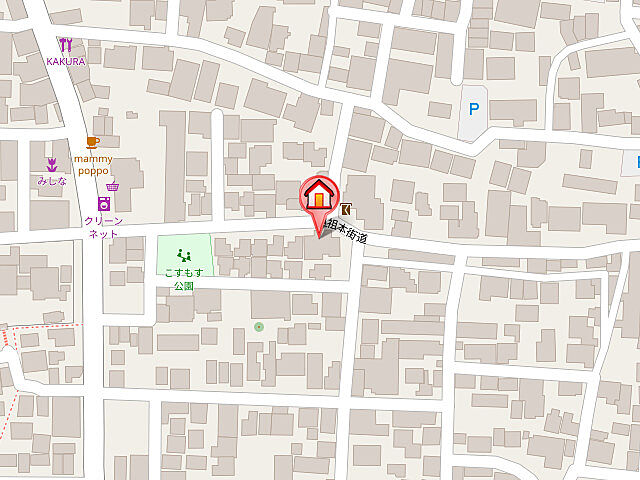This screenshot has height=480, width=640.
Task: Click the こすもす公園 playground icon
Action: tap(184, 256)
